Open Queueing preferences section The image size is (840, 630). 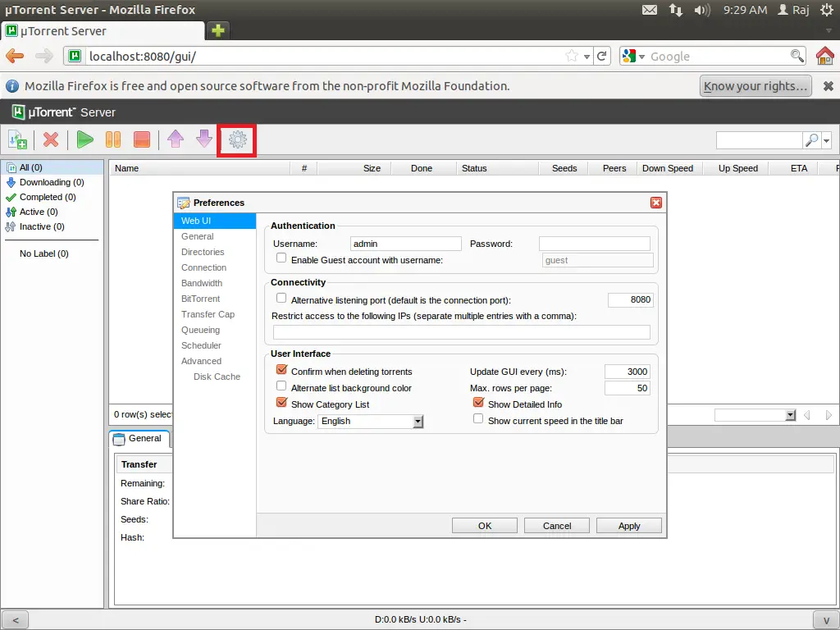215,330
